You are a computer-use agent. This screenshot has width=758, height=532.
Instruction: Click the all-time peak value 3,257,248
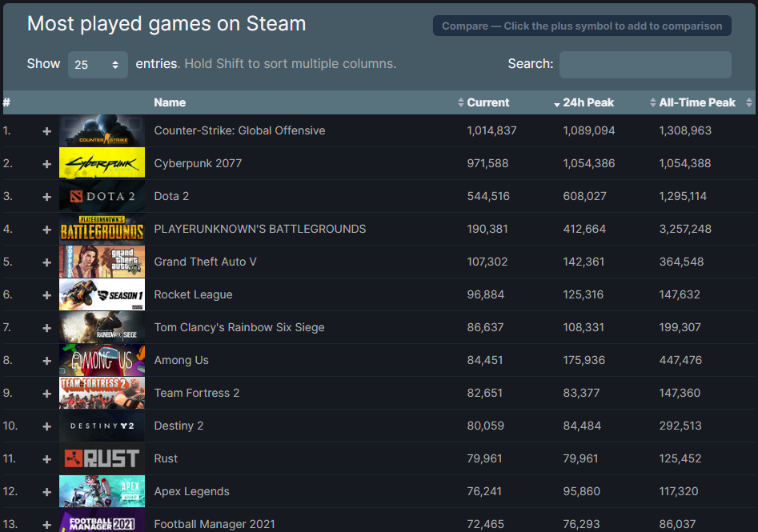[685, 229]
